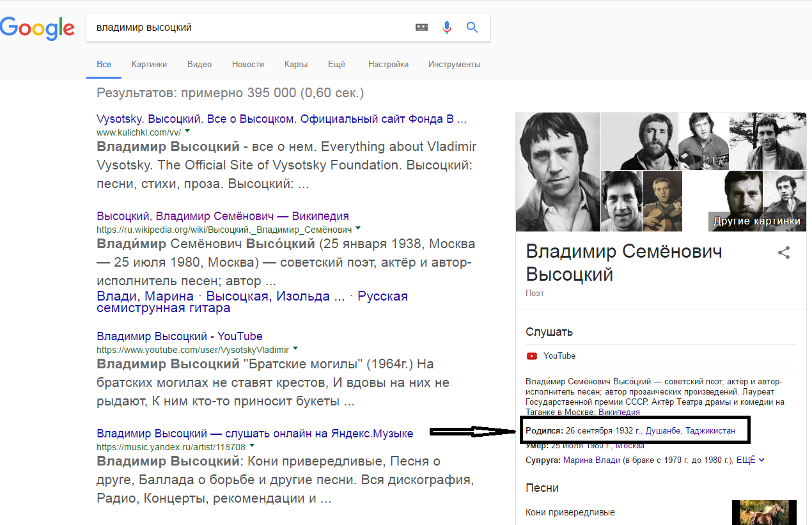This screenshot has height=525, width=812.
Task: Open the Карты tab
Action: 296,64
